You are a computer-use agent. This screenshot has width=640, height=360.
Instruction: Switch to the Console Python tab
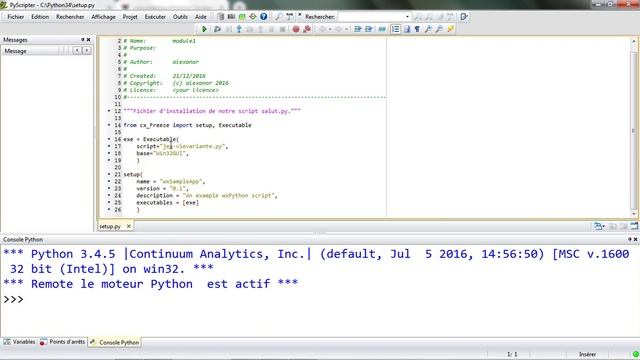coord(115,342)
